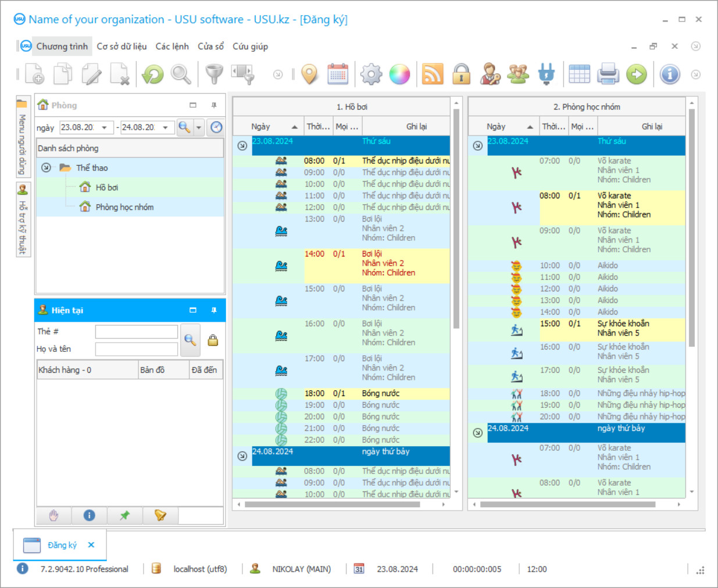Collapse the 23.08.2024 group in Hồ bơi grid

242,145
